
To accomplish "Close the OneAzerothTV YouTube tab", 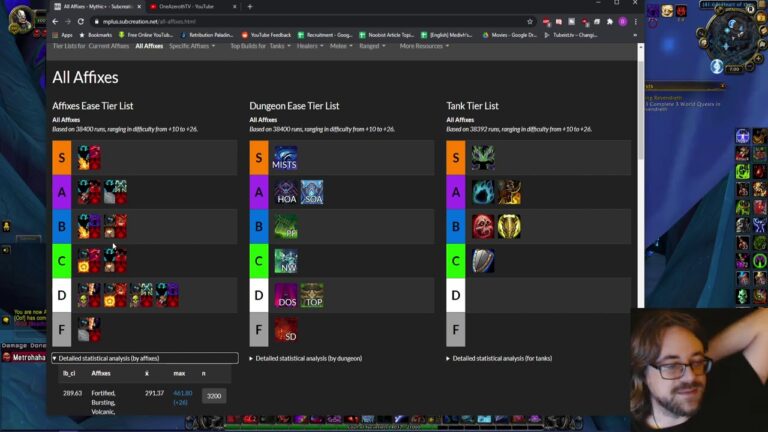I will point(235,6).
